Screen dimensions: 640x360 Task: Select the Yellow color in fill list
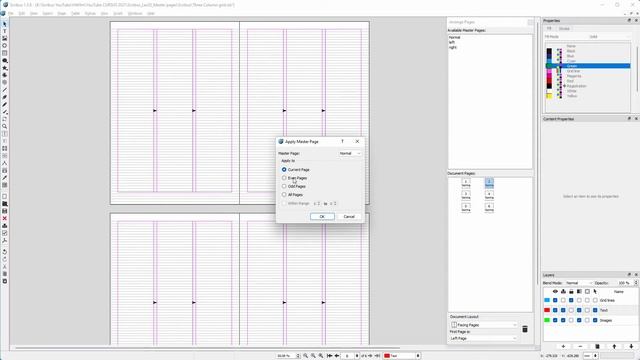tap(588, 96)
